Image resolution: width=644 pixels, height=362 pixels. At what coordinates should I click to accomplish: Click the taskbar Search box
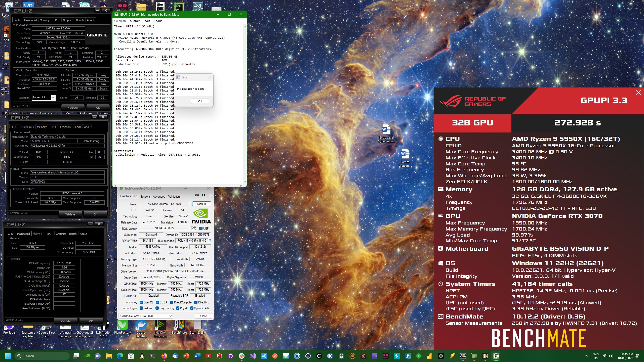[x=42, y=356]
